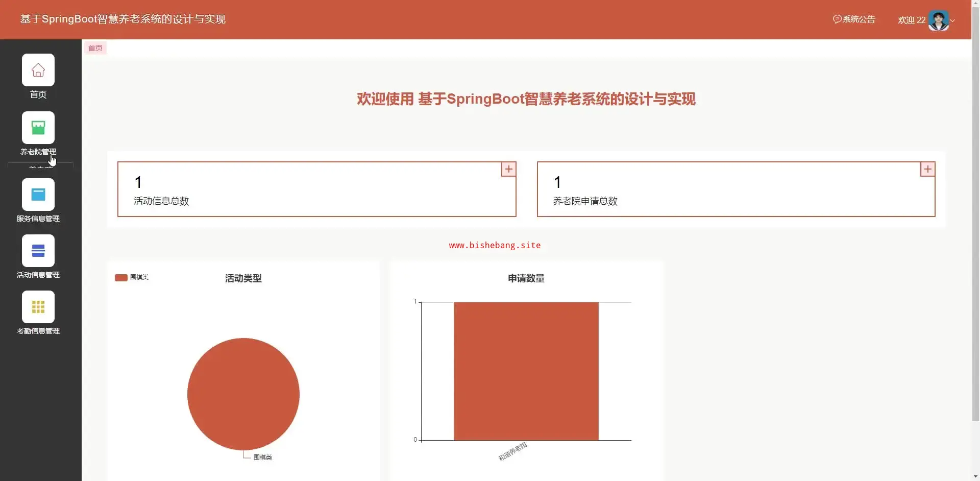Click the 欢迎 22 greeting text
Viewport: 980px width, 481px height.
coord(912,20)
